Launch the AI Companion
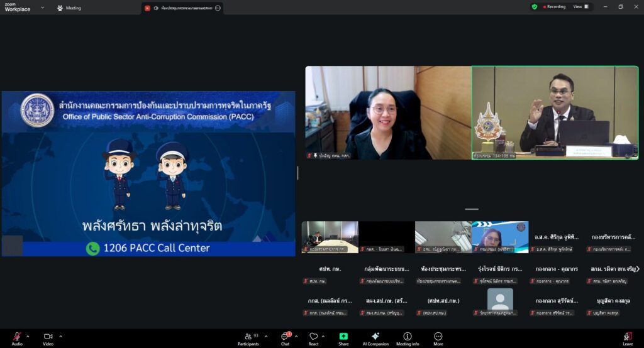The image size is (644, 348). pyautogui.click(x=375, y=337)
